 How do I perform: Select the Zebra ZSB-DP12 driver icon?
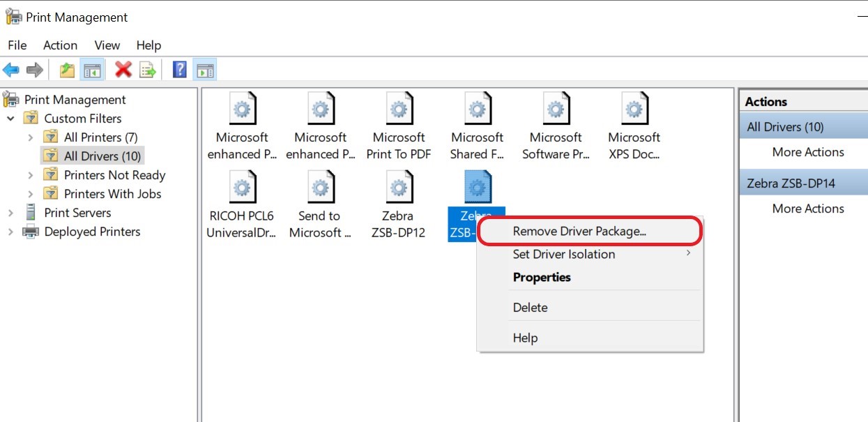[399, 188]
